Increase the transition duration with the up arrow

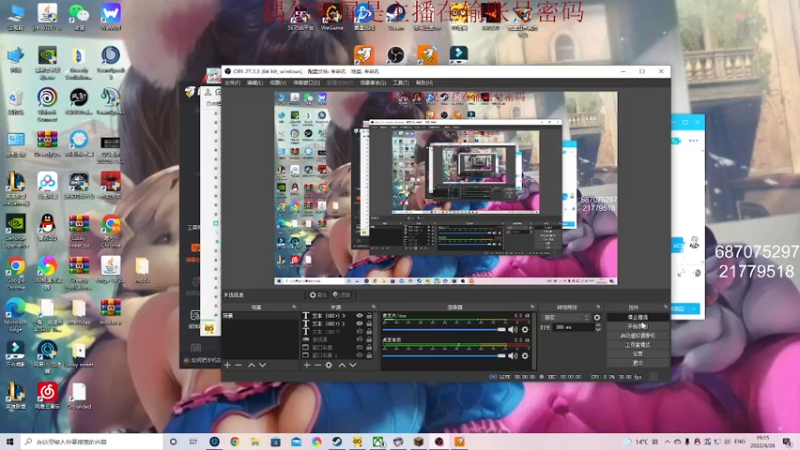(x=598, y=325)
